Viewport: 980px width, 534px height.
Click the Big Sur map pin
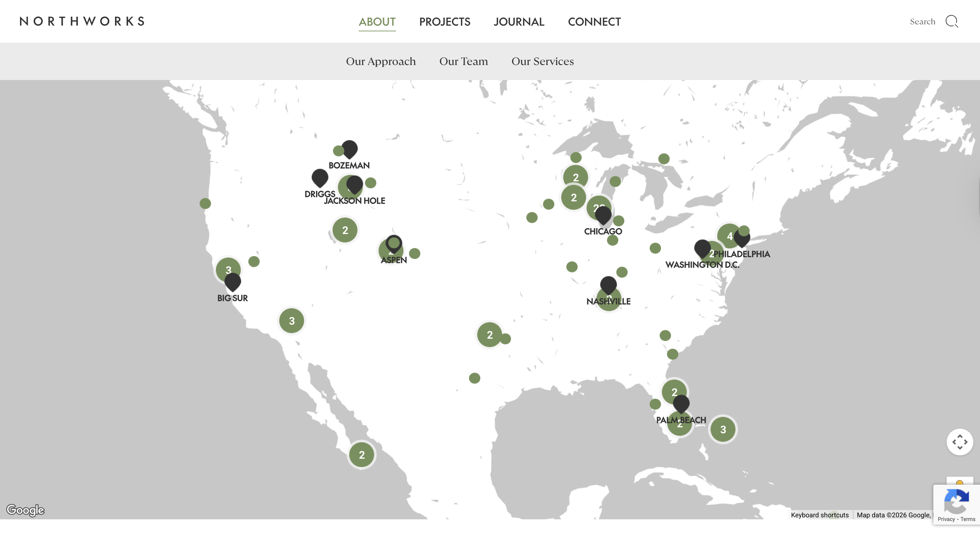click(232, 282)
